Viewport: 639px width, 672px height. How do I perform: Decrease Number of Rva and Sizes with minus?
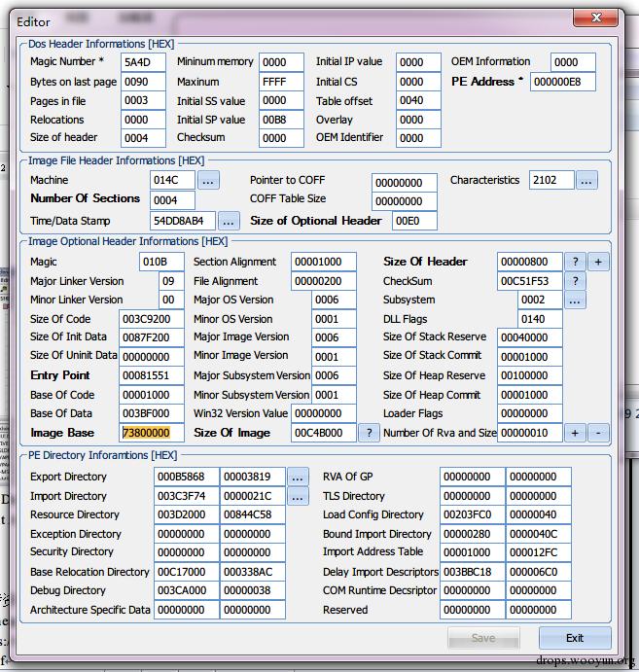(x=598, y=433)
